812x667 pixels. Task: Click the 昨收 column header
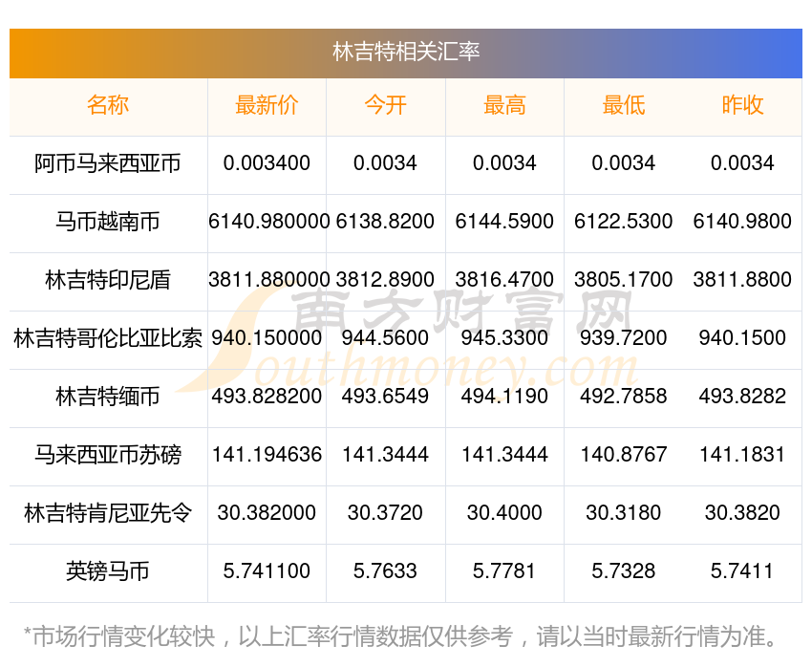[742, 105]
